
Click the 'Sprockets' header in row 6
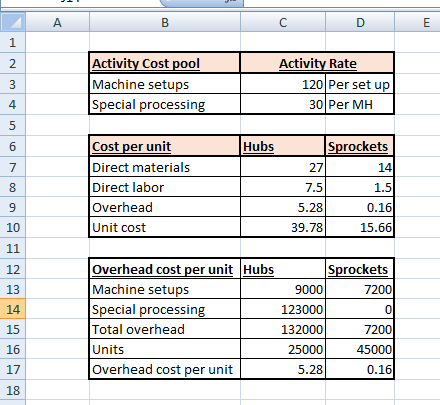pos(360,146)
